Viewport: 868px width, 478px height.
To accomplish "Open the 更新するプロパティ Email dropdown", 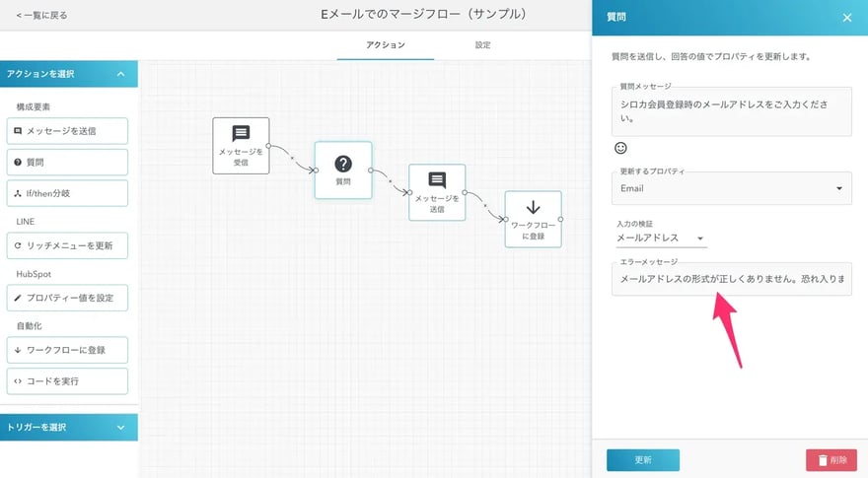I will [731, 188].
